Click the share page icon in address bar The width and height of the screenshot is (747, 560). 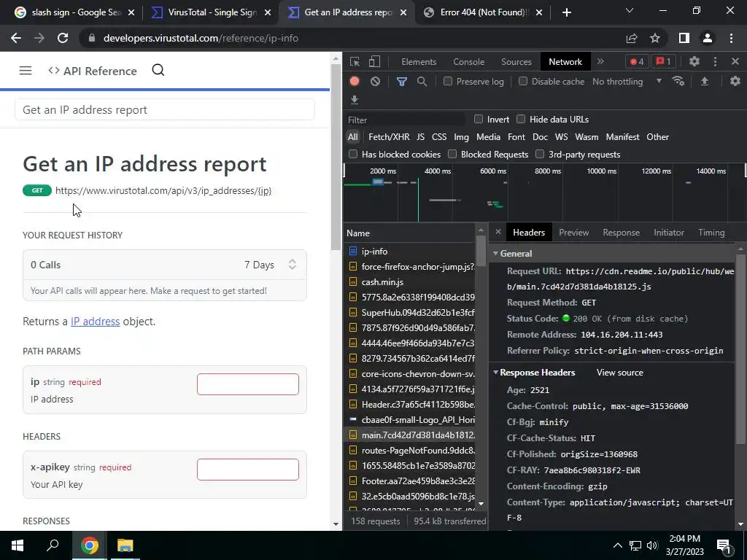pos(632,38)
